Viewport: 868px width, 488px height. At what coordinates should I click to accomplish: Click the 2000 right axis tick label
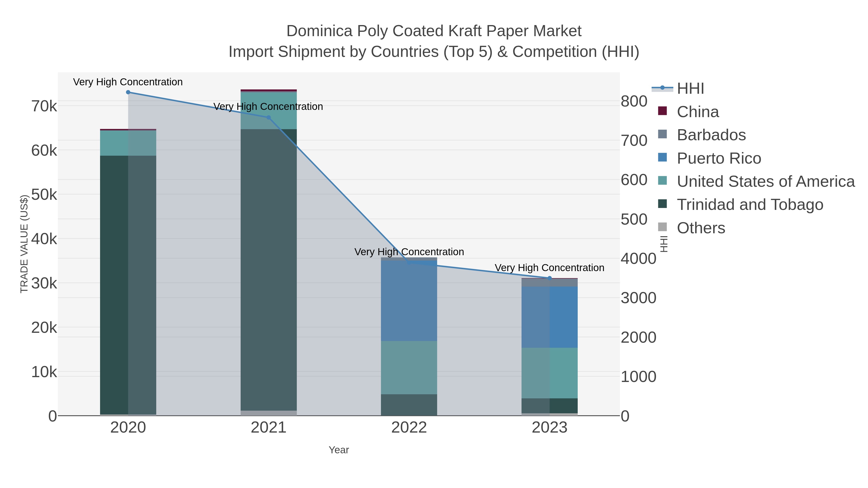pos(638,337)
